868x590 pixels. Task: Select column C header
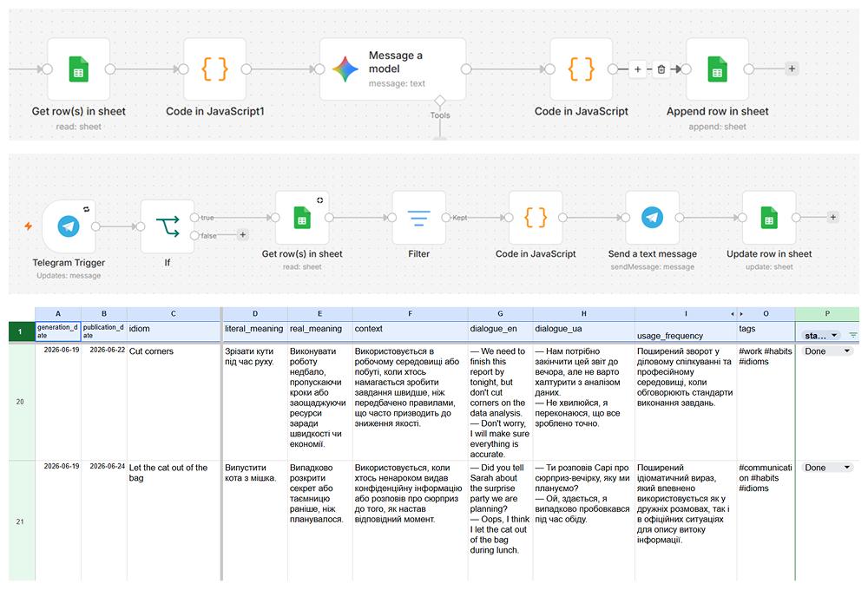pos(174,314)
